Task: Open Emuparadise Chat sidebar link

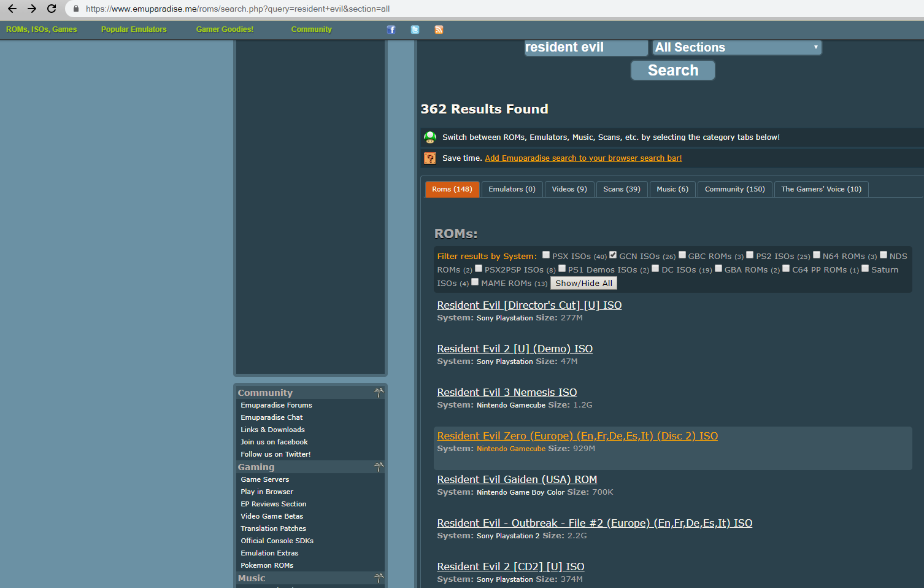Action: pyautogui.click(x=272, y=417)
